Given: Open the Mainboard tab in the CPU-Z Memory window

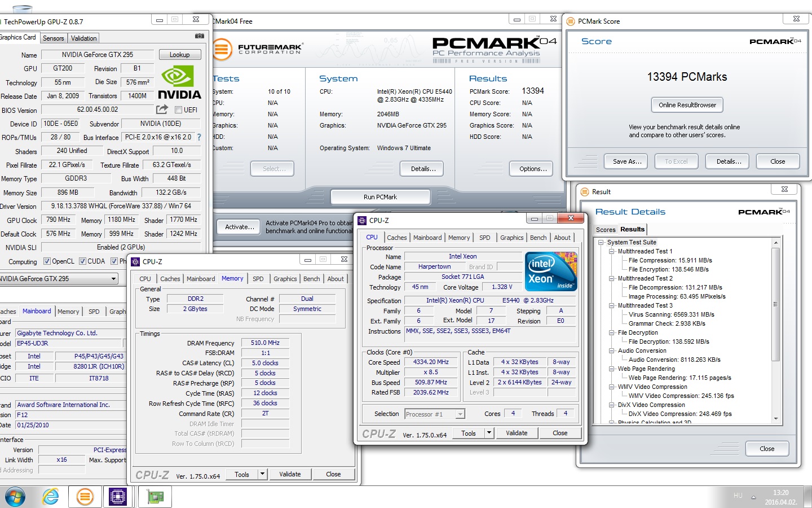Looking at the screenshot, I should (201, 279).
